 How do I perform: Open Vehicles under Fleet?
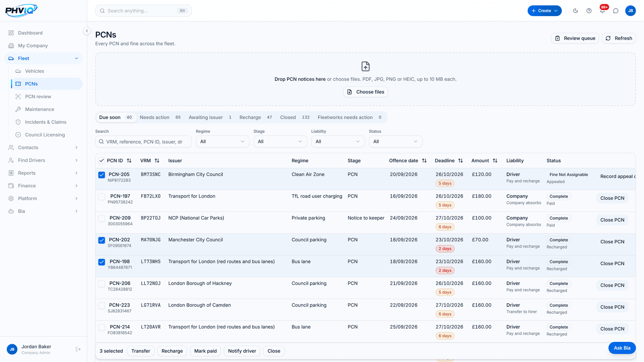click(x=47, y=71)
